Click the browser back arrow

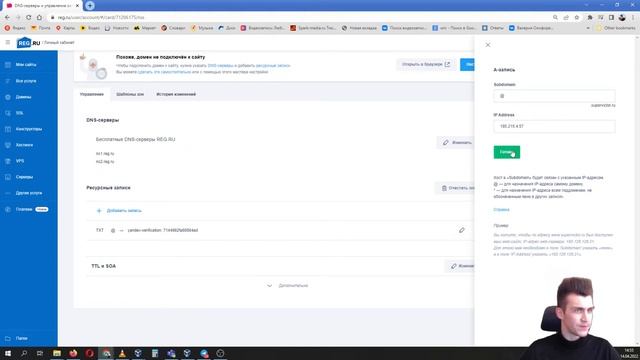pos(7,18)
